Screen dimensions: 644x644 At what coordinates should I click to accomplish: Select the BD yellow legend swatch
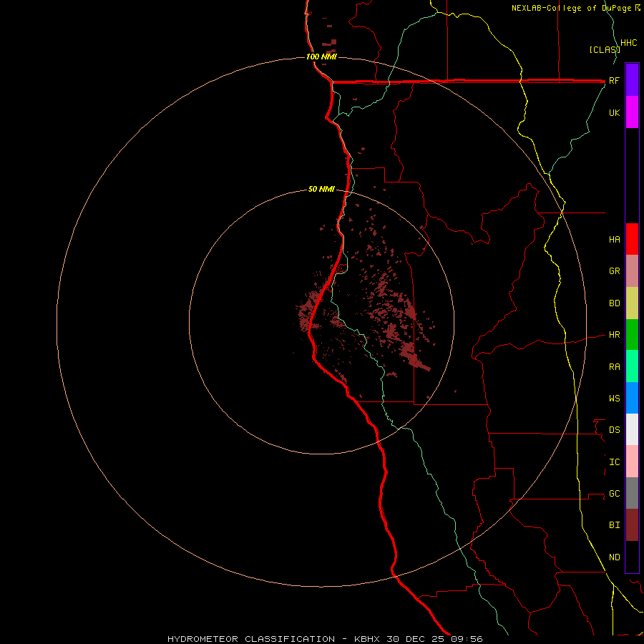click(632, 303)
